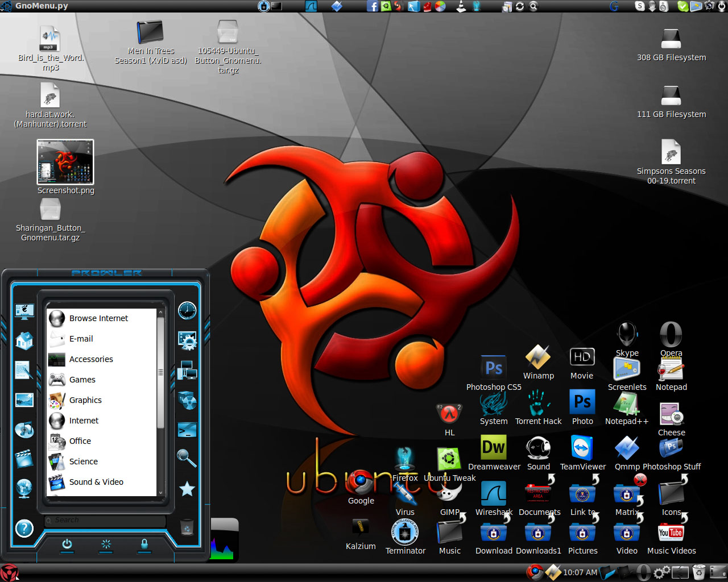Open Documents icon in GnoMenu sidebar
The image size is (728, 582).
(24, 370)
